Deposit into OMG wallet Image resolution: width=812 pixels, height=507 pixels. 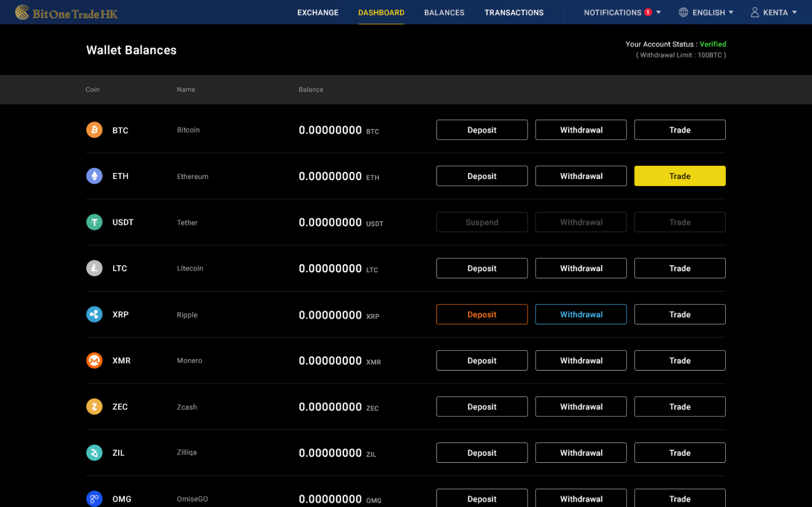(482, 498)
